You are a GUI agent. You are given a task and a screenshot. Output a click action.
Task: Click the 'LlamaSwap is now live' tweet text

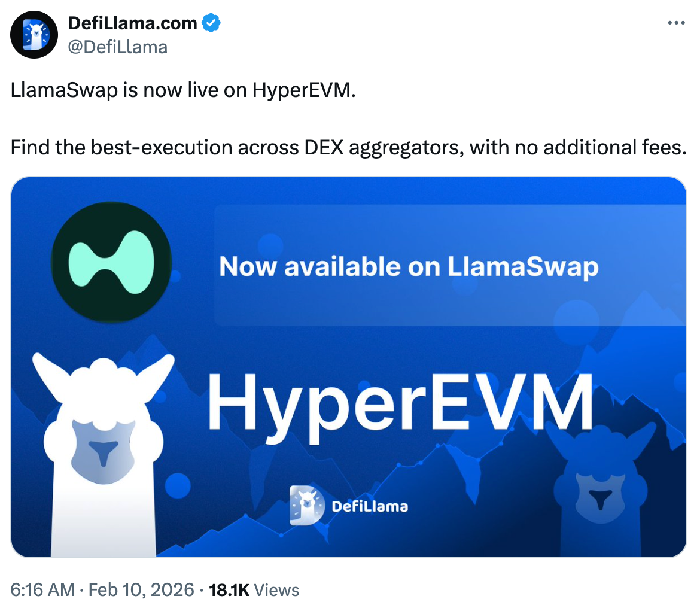[x=183, y=90]
